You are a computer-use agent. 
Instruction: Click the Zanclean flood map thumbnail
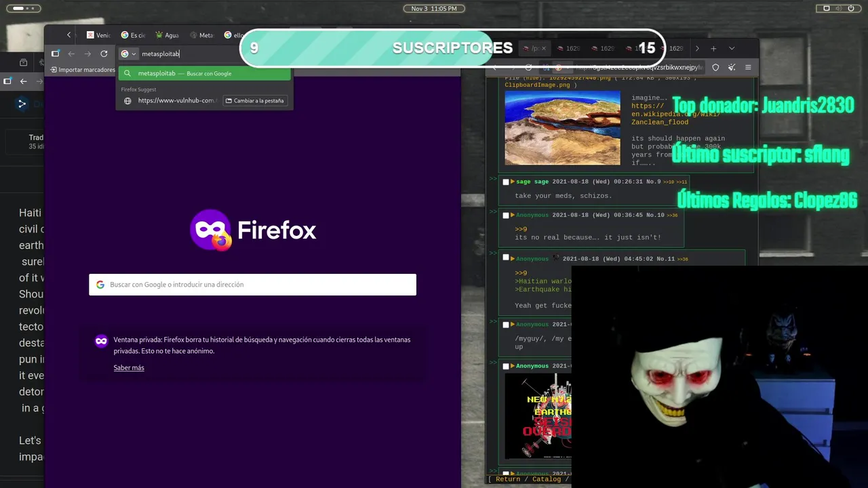(x=562, y=127)
